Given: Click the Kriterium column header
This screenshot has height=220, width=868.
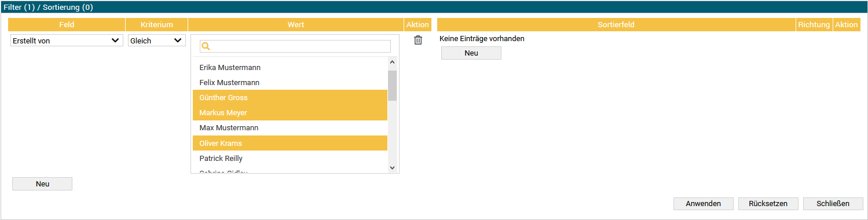Looking at the screenshot, I should point(157,25).
